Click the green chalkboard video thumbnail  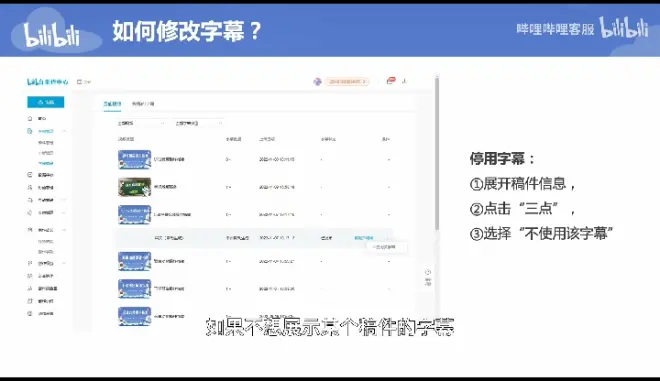(134, 187)
